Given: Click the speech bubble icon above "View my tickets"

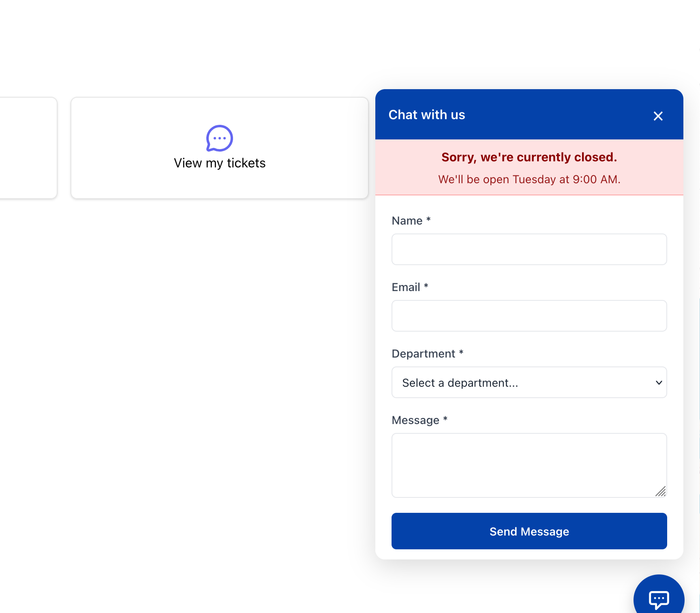Looking at the screenshot, I should pyautogui.click(x=219, y=139).
